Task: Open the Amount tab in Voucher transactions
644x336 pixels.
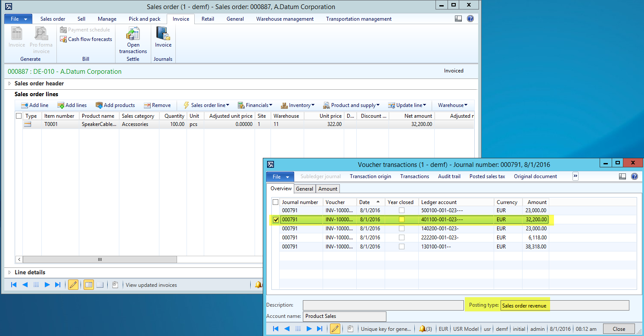Action: pyautogui.click(x=328, y=188)
